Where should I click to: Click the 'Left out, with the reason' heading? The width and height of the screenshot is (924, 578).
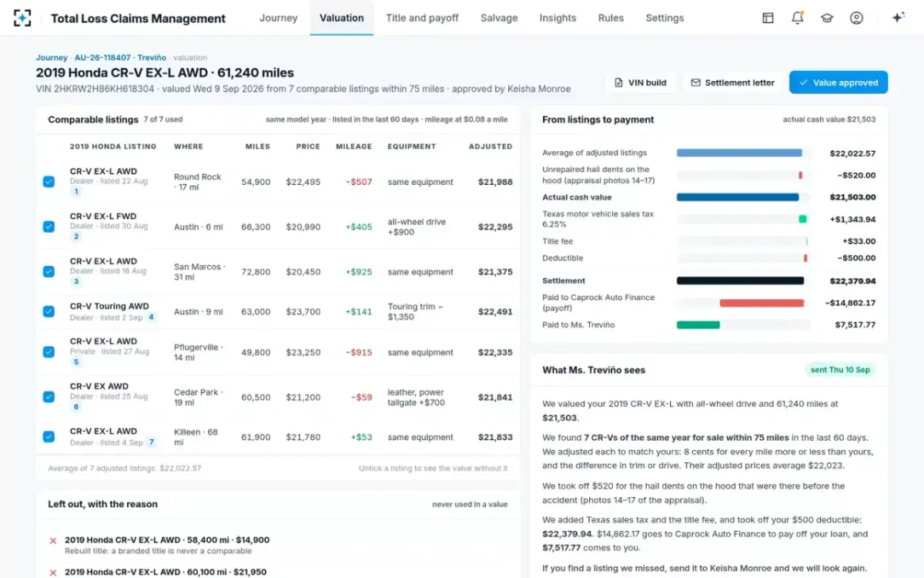pos(102,504)
